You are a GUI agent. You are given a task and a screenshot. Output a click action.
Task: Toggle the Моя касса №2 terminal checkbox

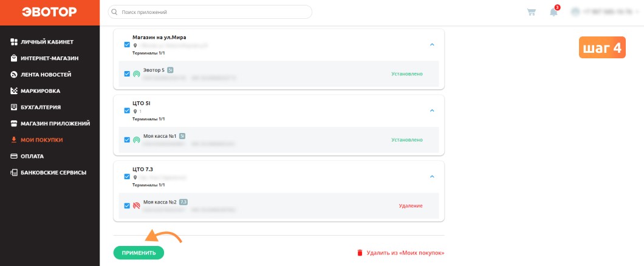128,205
